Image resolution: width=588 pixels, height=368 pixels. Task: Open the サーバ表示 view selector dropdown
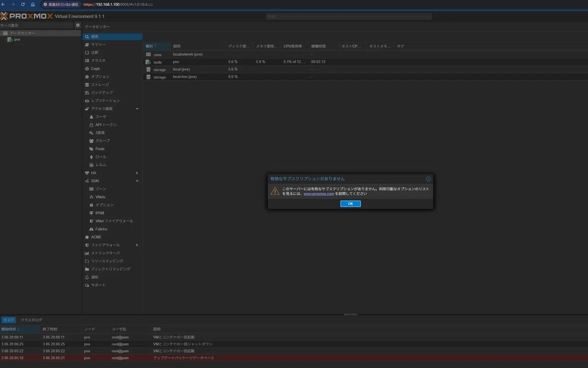[x=37, y=25]
